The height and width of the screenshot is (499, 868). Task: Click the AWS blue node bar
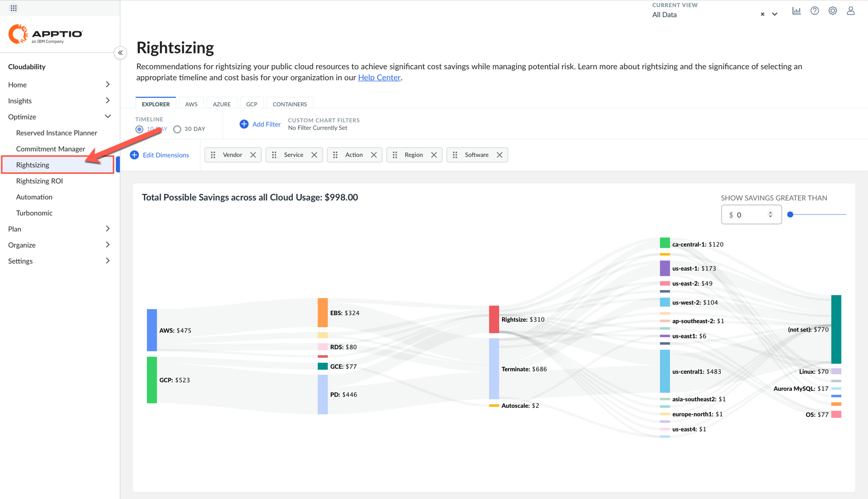click(x=152, y=330)
